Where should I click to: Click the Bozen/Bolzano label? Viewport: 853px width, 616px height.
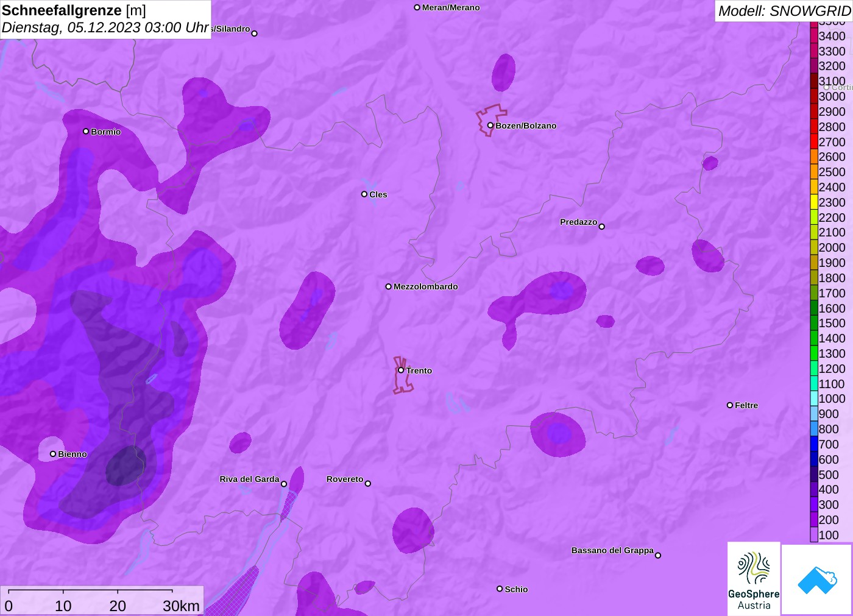pos(526,126)
